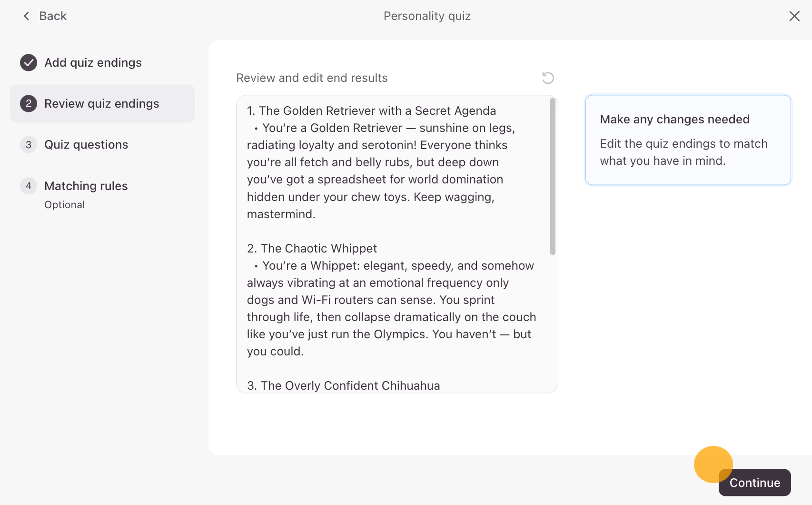
Task: Click the Optional label under Matching rules
Action: tap(65, 205)
